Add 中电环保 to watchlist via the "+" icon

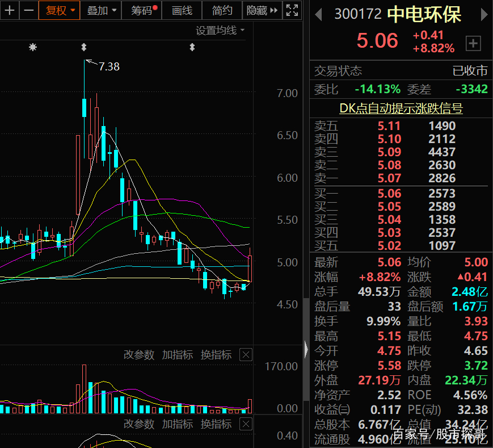473,43
